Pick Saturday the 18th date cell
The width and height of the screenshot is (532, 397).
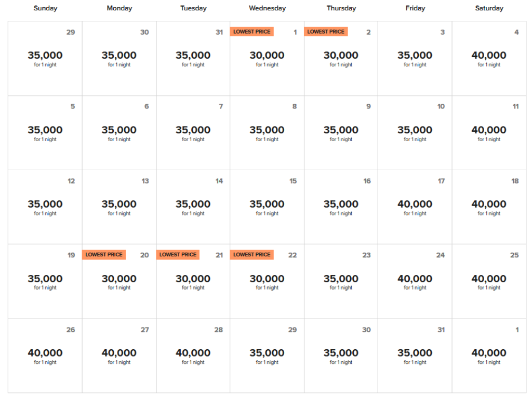[489, 207]
